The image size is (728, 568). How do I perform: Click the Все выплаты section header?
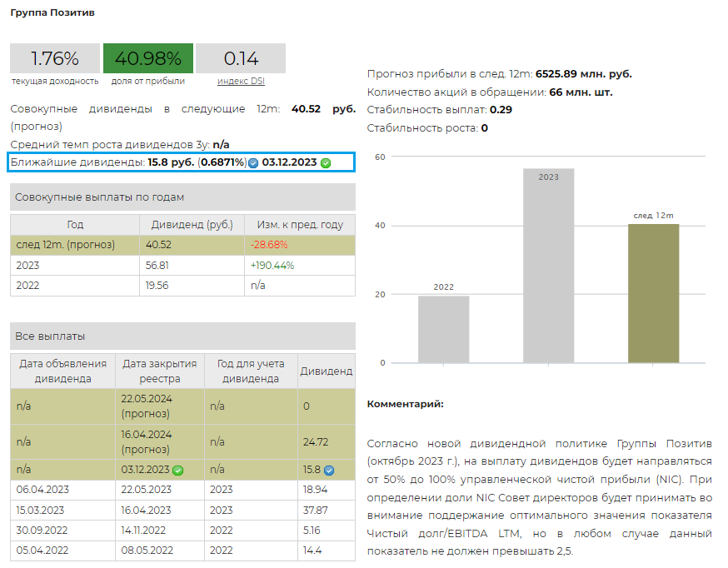coord(182,336)
